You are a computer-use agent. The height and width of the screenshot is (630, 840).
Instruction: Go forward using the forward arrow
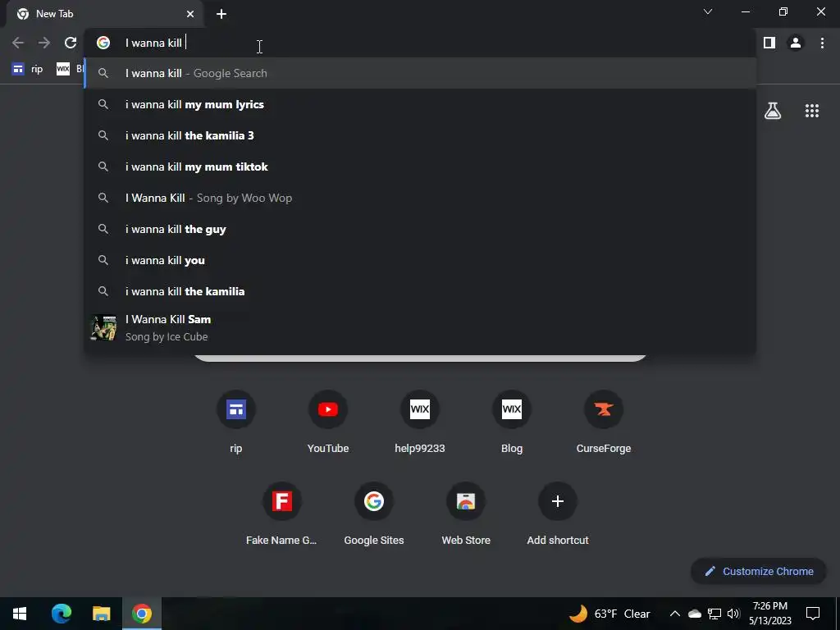[44, 43]
